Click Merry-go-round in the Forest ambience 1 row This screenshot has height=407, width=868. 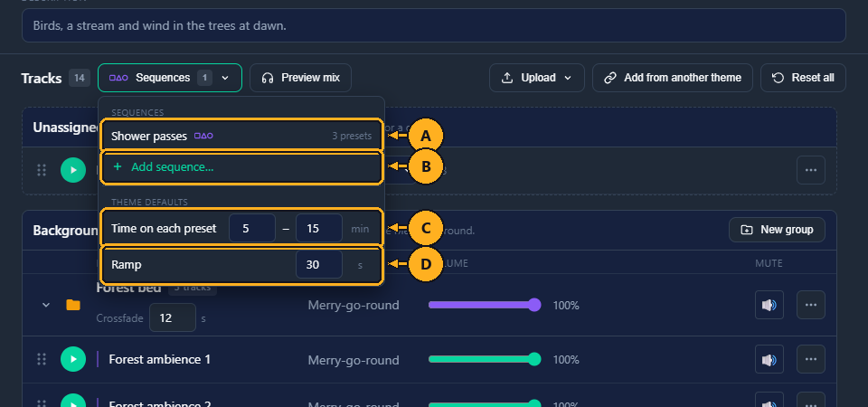354,360
